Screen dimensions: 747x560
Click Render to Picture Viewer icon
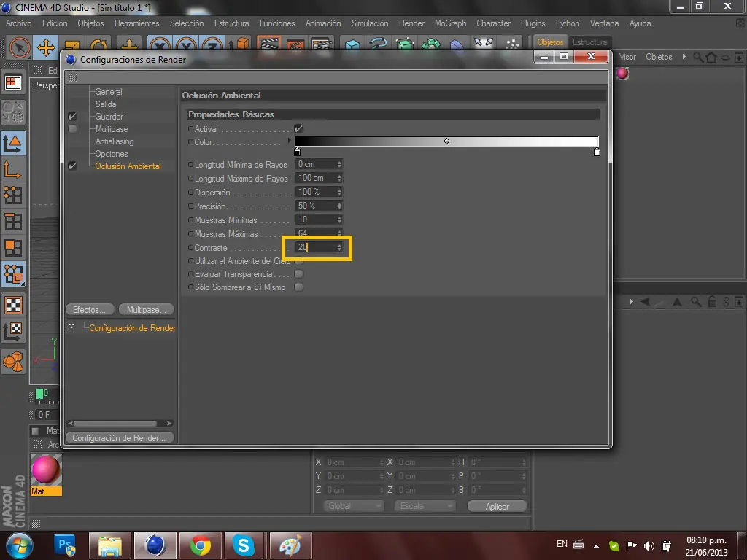[x=295, y=44]
